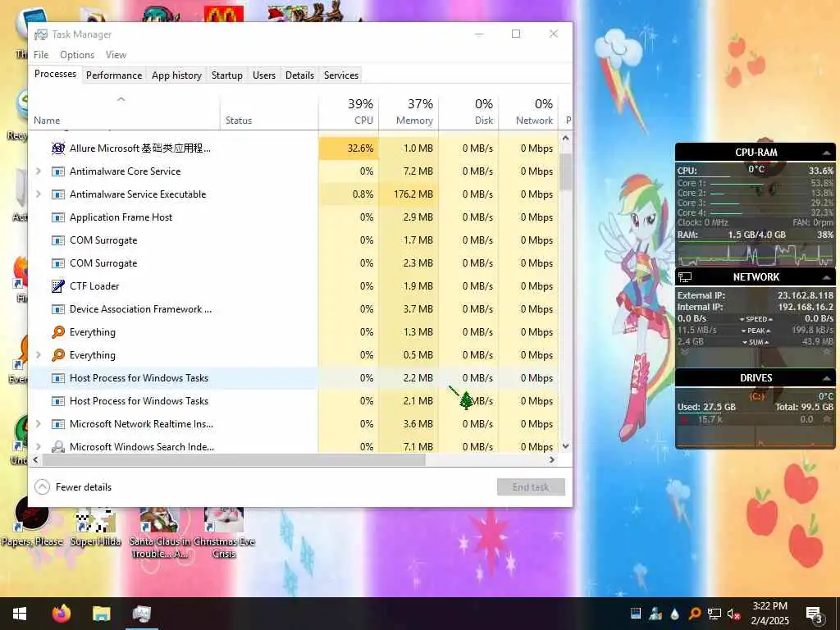The height and width of the screenshot is (630, 840).
Task: Collapse the DRIVES gadget panel
Action: click(x=827, y=378)
